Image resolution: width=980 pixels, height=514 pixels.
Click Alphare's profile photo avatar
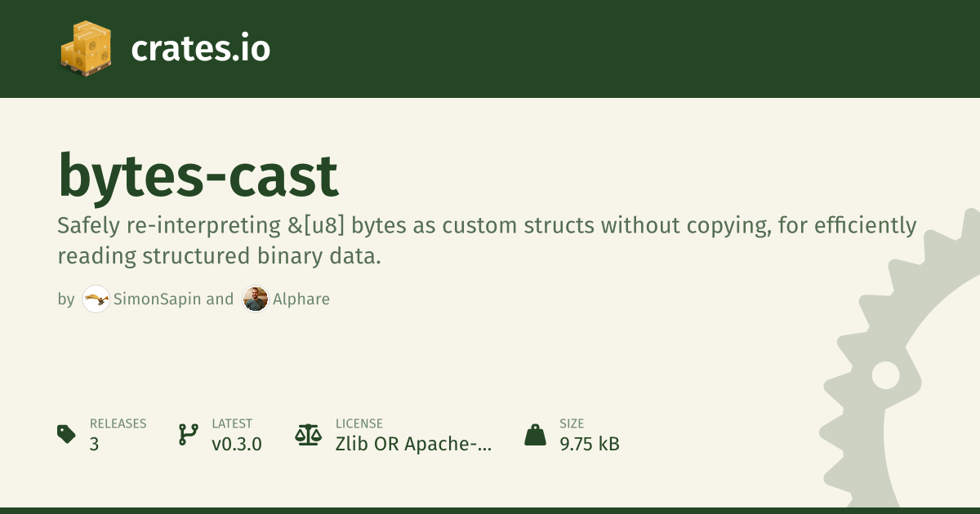(x=256, y=299)
